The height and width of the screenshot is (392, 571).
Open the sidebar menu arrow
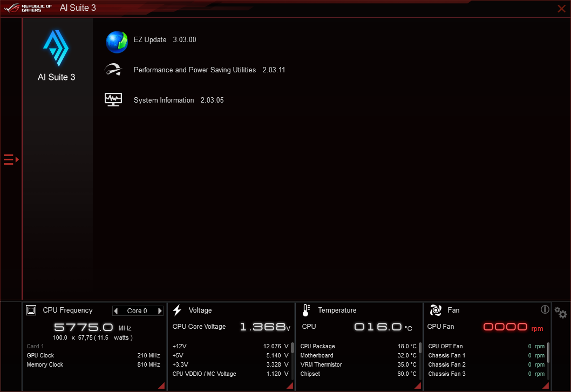pos(9,159)
